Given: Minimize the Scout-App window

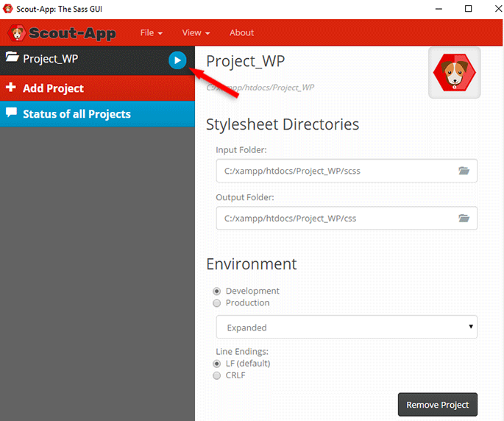Looking at the screenshot, I should pos(439,9).
